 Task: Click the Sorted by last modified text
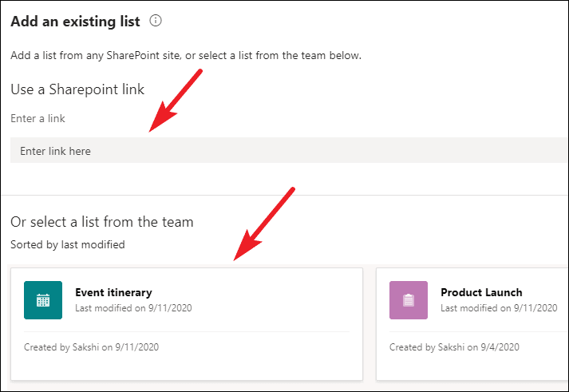[67, 244]
